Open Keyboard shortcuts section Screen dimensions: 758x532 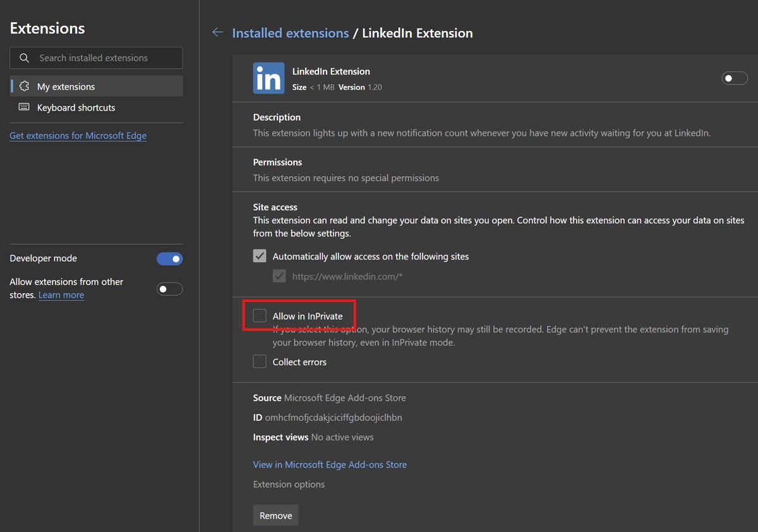97,107
